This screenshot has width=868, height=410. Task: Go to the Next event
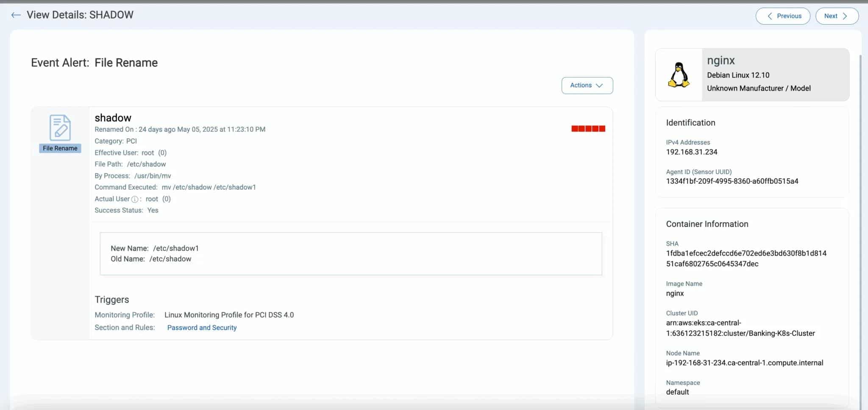[x=837, y=16]
